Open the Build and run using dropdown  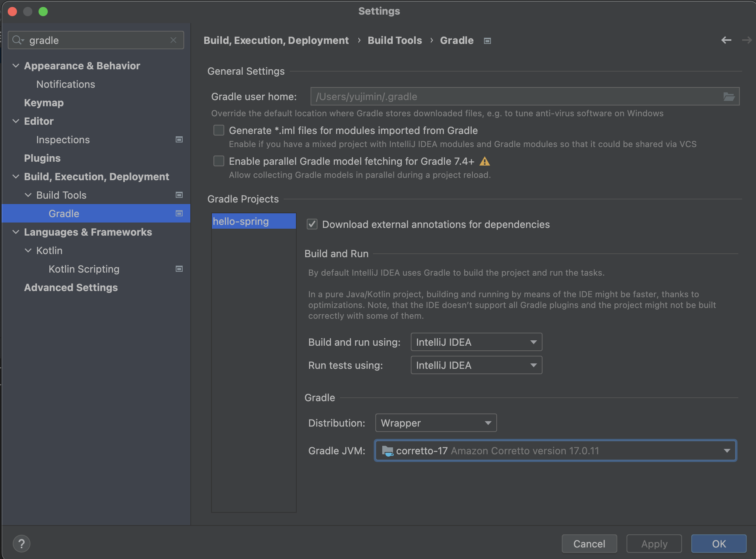pos(476,342)
